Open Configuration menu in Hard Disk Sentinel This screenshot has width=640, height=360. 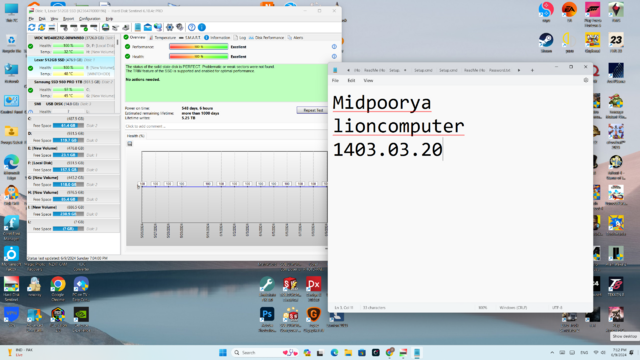[89, 19]
